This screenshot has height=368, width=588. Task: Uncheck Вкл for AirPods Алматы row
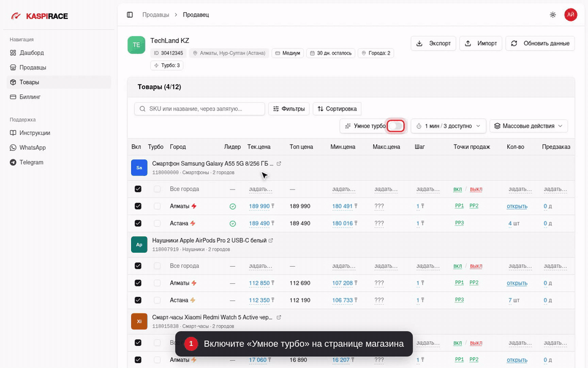[138, 283]
